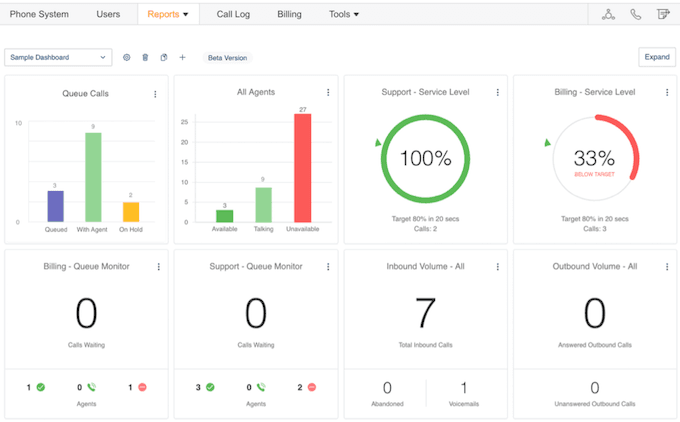Click the Abandoned count
This screenshot has height=422, width=680.
pos(387,388)
